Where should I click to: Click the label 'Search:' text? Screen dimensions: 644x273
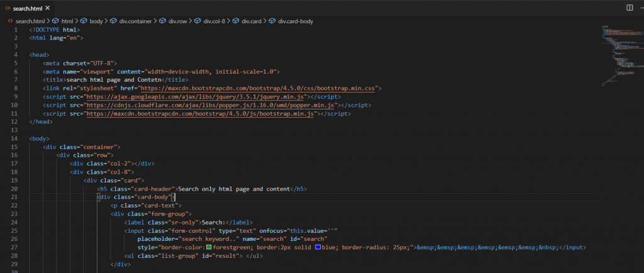213,223
